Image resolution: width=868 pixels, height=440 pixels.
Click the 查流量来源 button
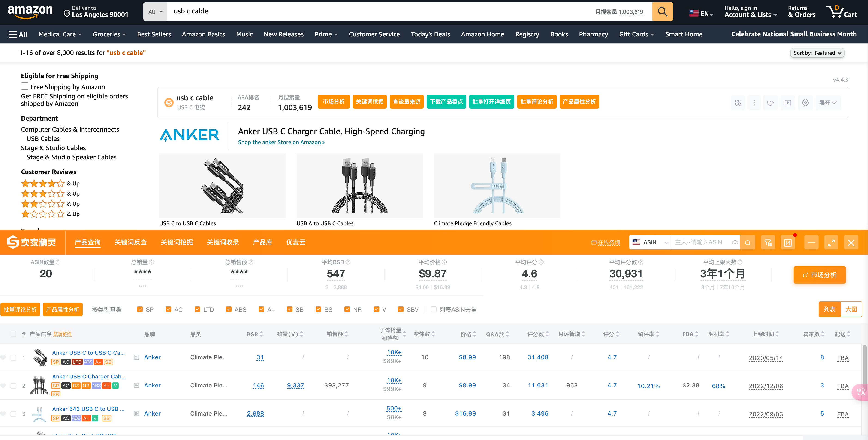click(x=406, y=102)
